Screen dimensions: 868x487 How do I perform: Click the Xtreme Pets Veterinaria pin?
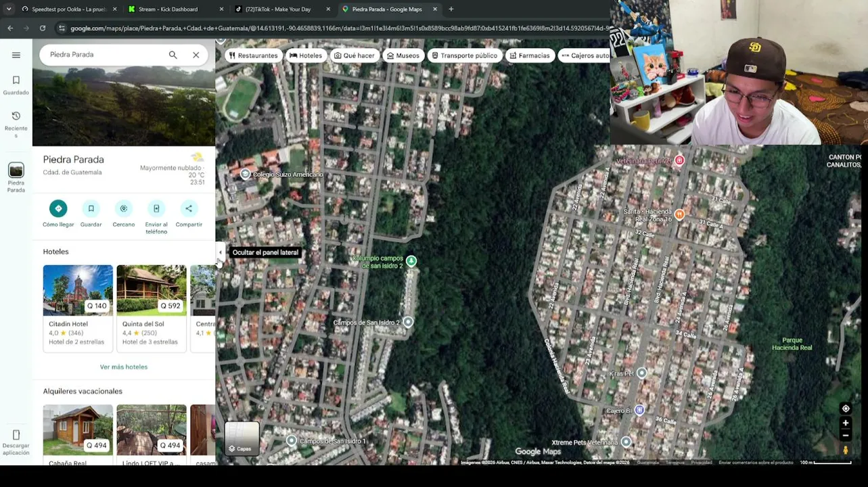[x=626, y=442]
